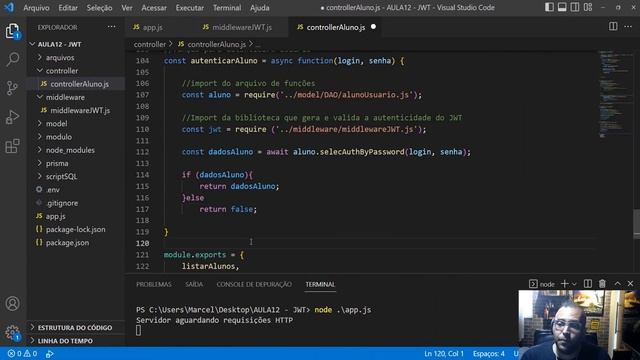Open Explorer more actions ellipsis
Image resolution: width=640 pixels, height=360 pixels.
[111, 27]
